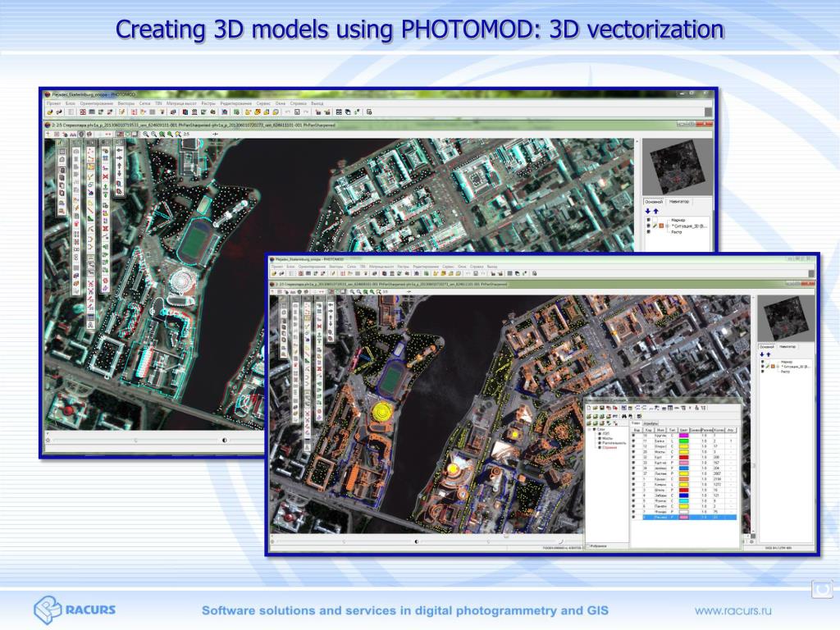The image size is (840, 630).
Task: Click the yellow folder icon in the back window main toolbar
Action: tap(248, 112)
